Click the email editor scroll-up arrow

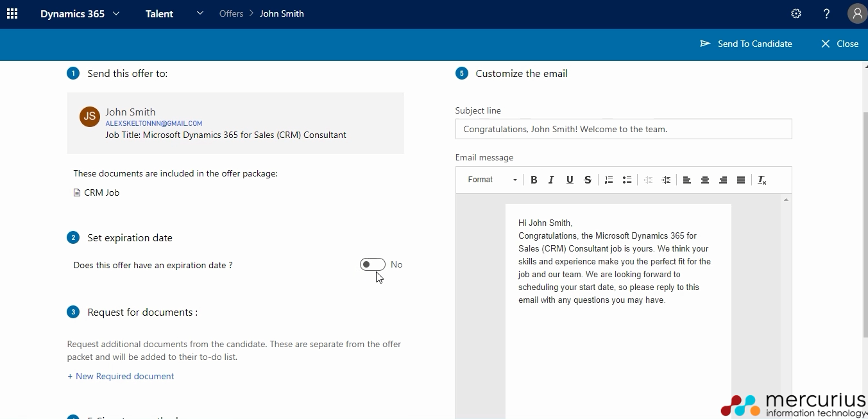(786, 200)
